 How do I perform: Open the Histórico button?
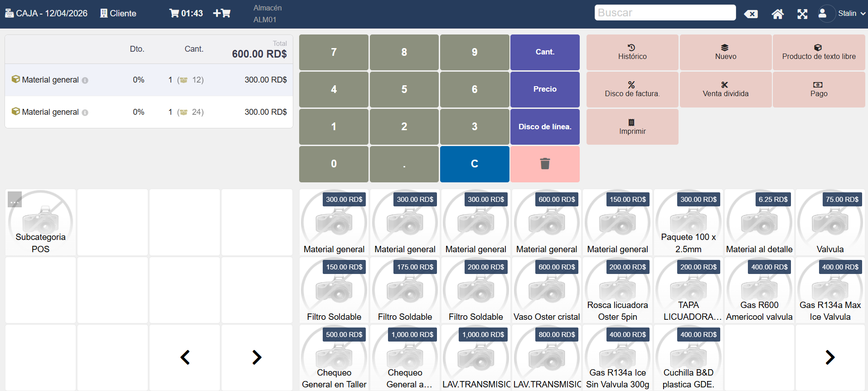click(632, 52)
